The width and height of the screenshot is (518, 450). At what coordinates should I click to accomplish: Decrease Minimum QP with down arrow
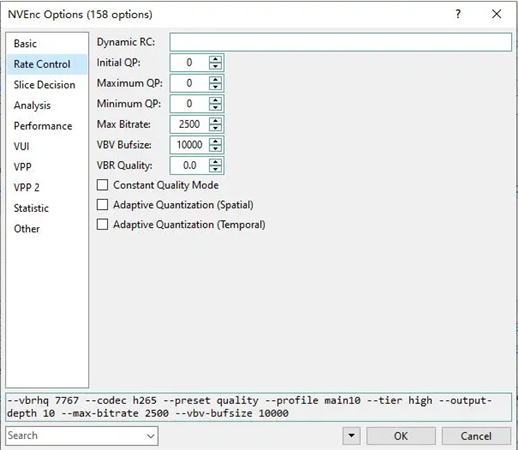[215, 107]
